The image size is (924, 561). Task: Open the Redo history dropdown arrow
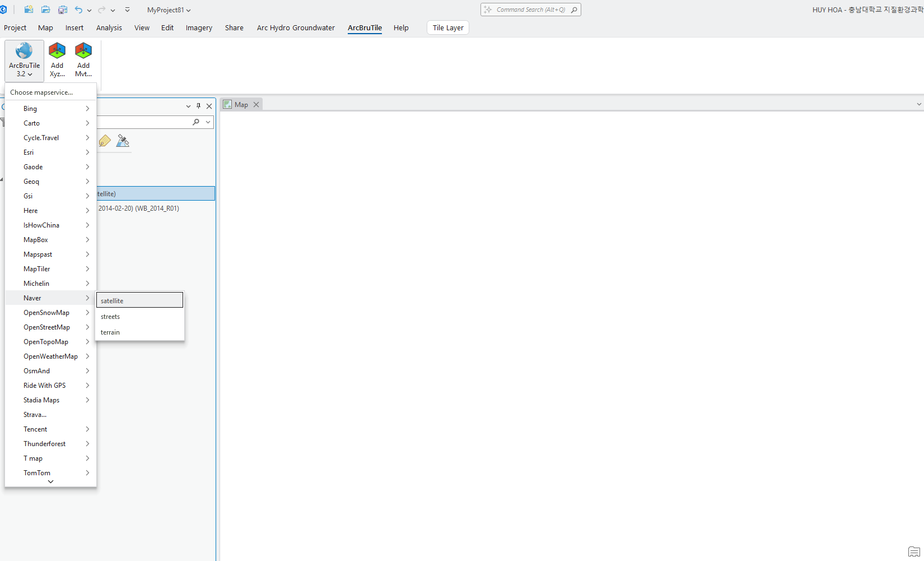[x=113, y=10]
